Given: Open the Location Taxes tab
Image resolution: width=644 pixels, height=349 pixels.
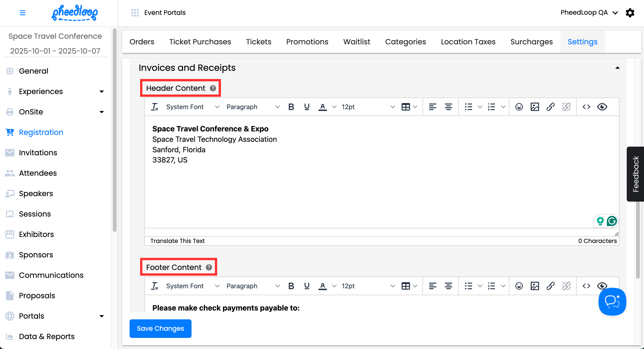Looking at the screenshot, I should pyautogui.click(x=468, y=42).
